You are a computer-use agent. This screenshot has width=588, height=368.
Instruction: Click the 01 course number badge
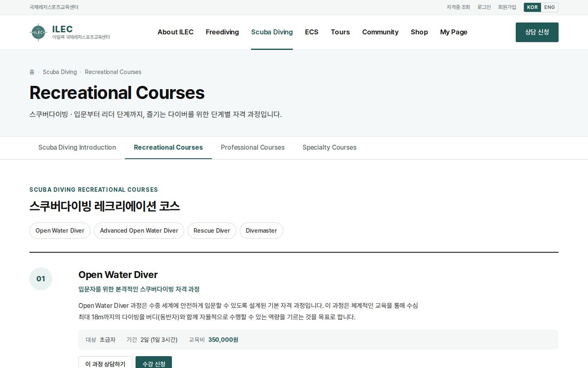point(41,279)
